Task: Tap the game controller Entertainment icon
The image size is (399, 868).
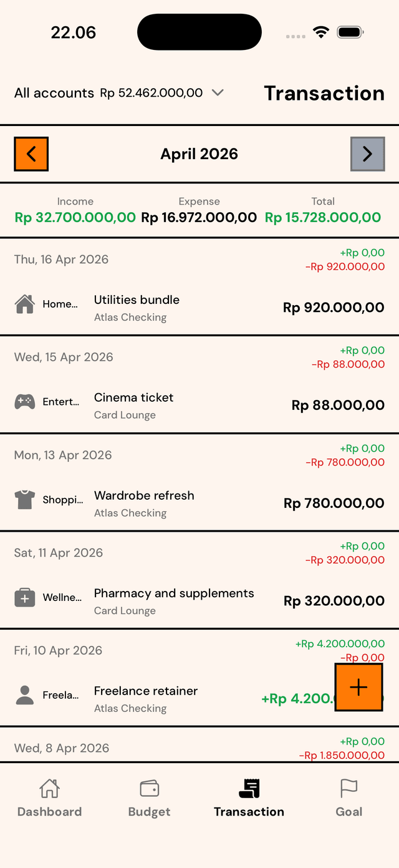Action: (24, 401)
